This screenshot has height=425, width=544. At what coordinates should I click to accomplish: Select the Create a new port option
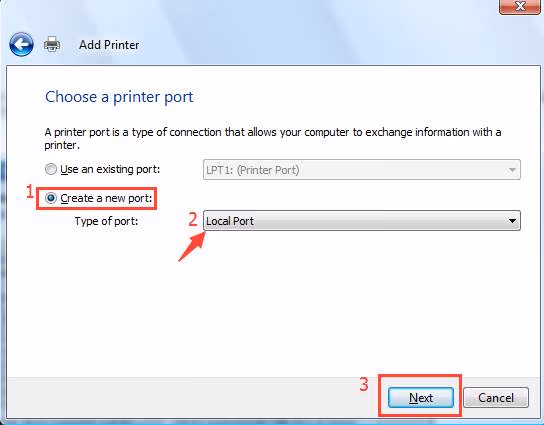click(99, 198)
